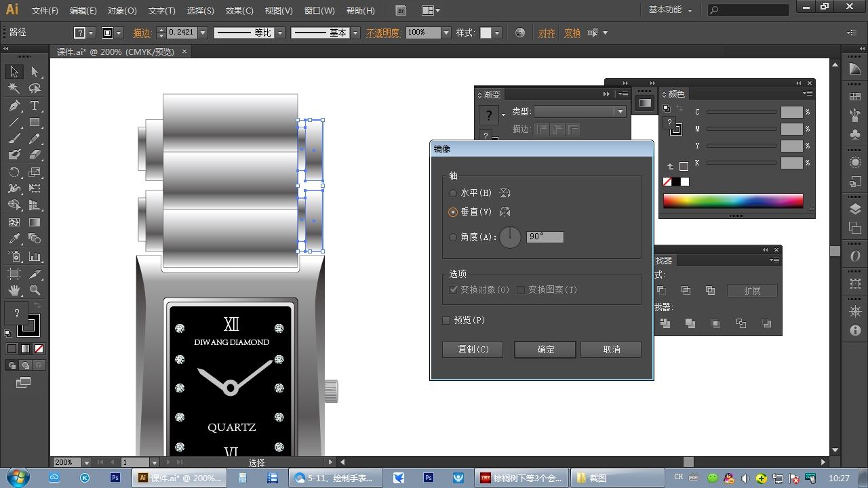Open the 样式 graphic style dropdown
The image size is (868, 488).
pyautogui.click(x=496, y=33)
